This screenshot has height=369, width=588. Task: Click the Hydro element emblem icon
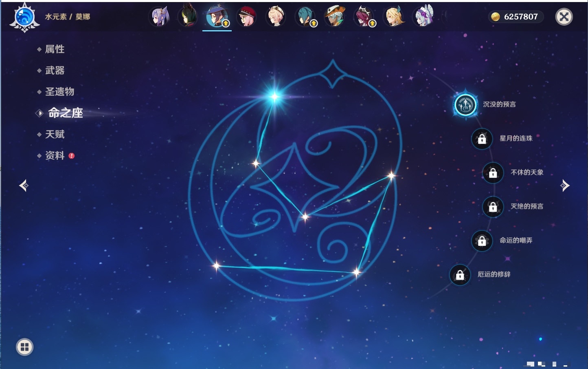click(24, 18)
